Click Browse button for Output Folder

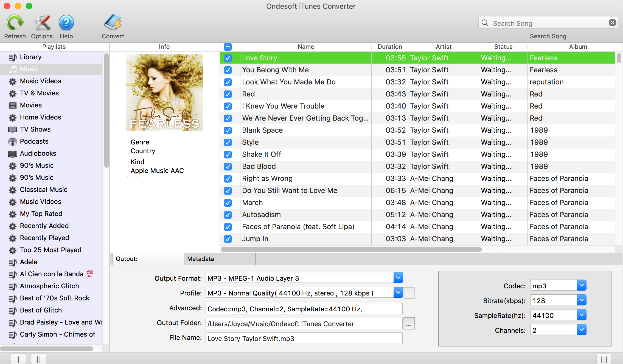[409, 323]
